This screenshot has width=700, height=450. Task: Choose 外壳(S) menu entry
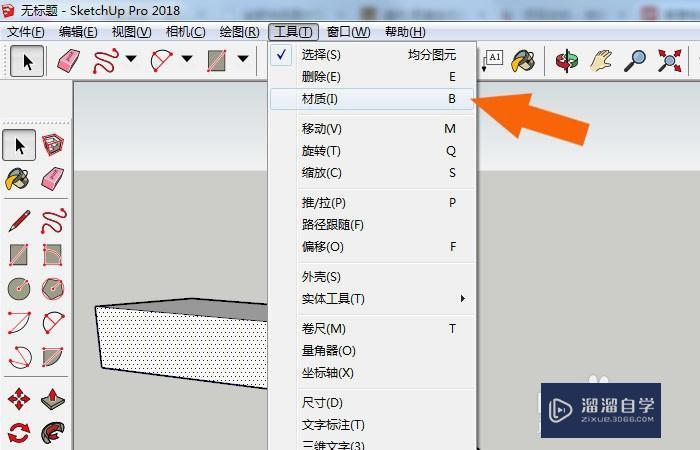click(x=372, y=277)
